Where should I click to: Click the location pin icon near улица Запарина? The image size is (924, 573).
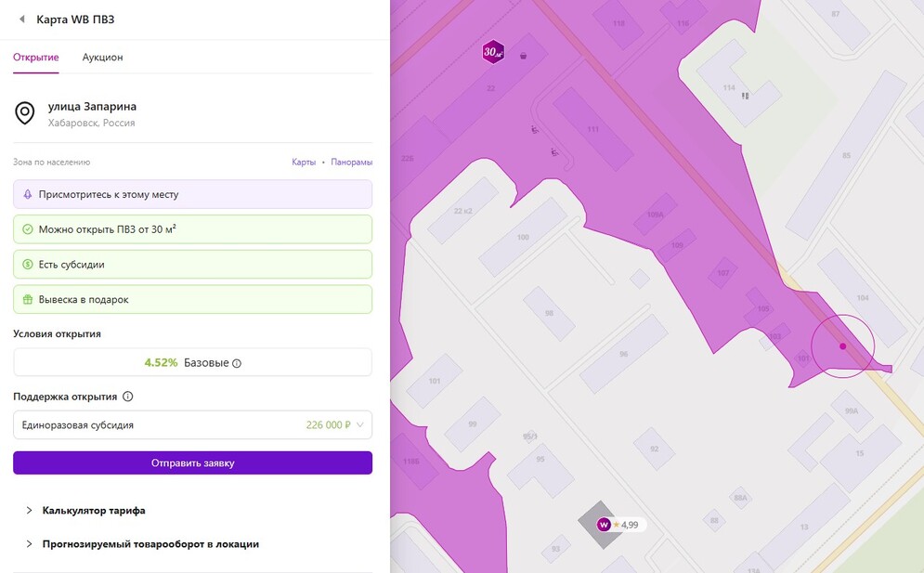pos(24,113)
